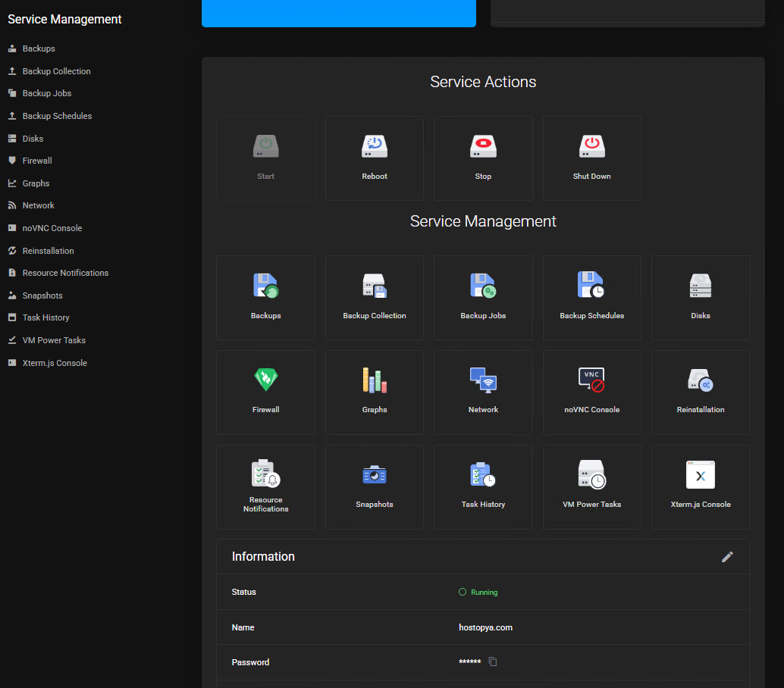Go to Graphs via the sidebar link

pos(29,183)
